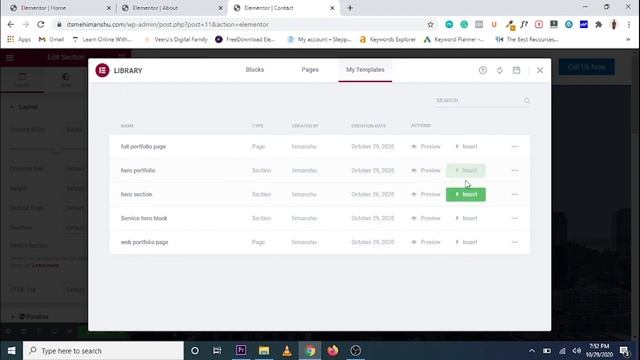This screenshot has height=360, width=640.
Task: Open the Windows Start menu
Action: click(11, 351)
